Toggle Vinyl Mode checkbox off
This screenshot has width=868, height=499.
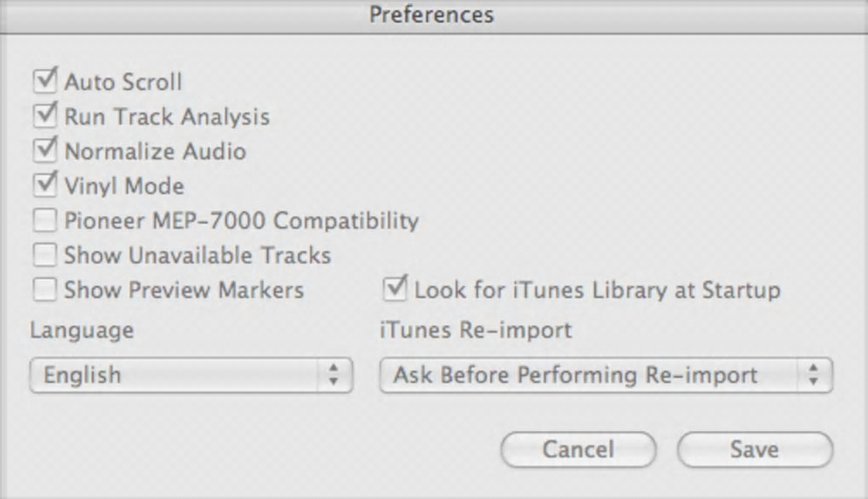[44, 186]
